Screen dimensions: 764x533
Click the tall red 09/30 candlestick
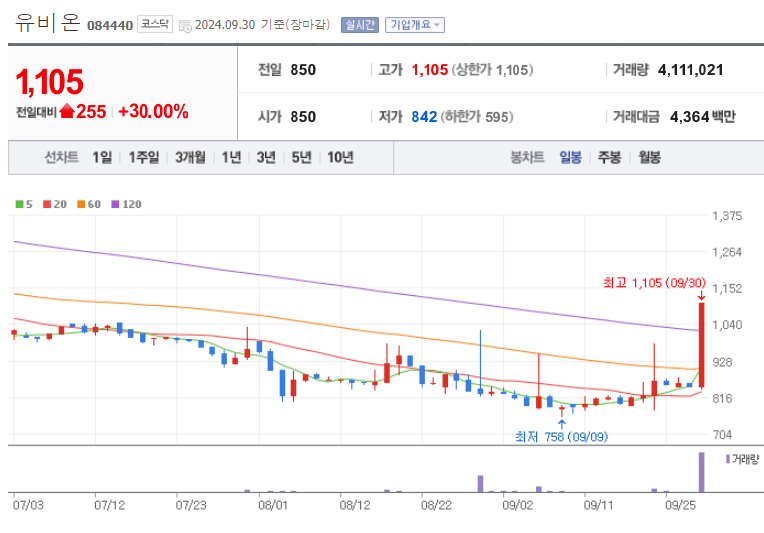(x=702, y=345)
